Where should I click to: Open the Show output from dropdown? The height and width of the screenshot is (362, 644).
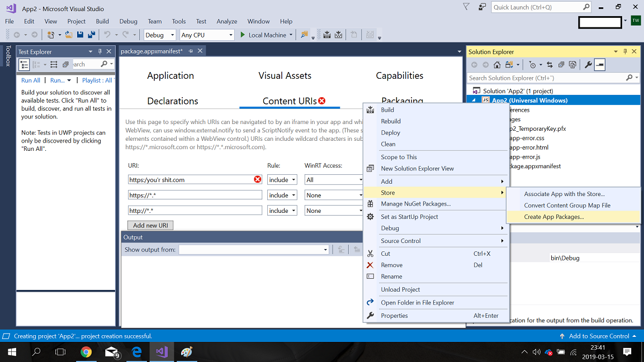tap(254, 250)
